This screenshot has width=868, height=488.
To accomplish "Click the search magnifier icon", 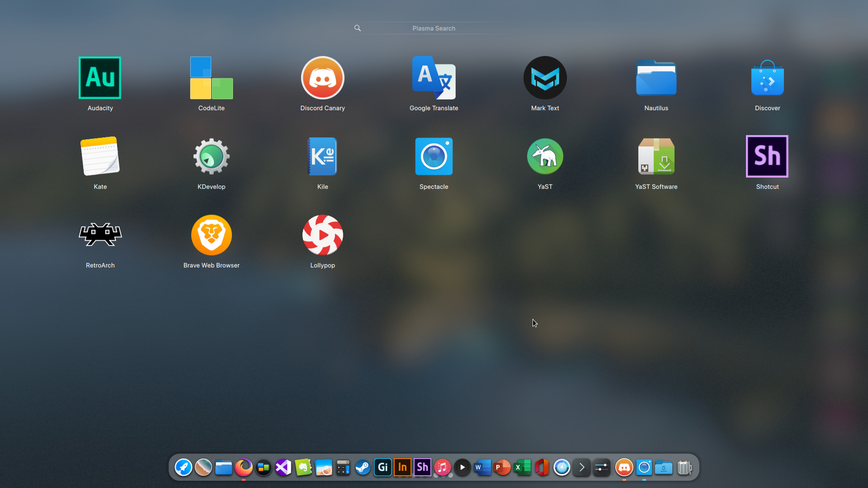I will (x=357, y=28).
